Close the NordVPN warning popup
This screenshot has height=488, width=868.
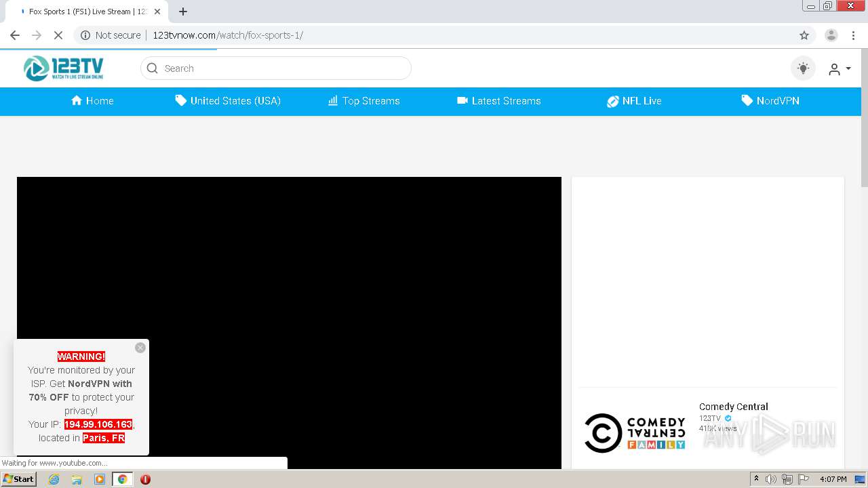tap(140, 348)
